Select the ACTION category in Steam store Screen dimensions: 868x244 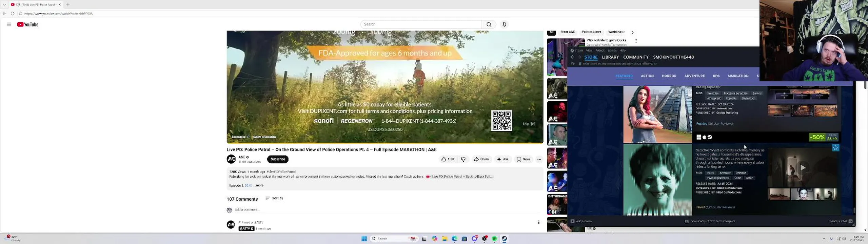point(647,76)
